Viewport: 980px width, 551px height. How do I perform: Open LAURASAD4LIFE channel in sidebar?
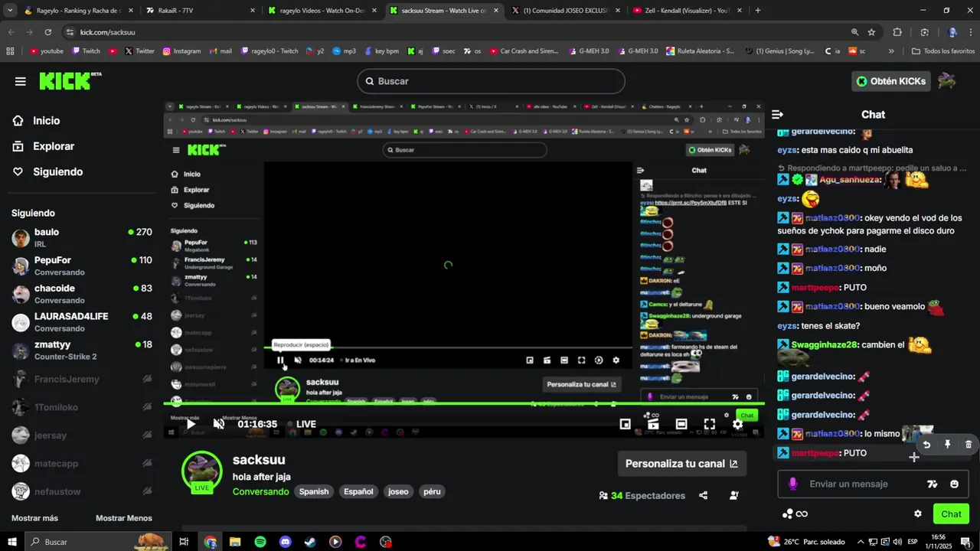(80, 322)
